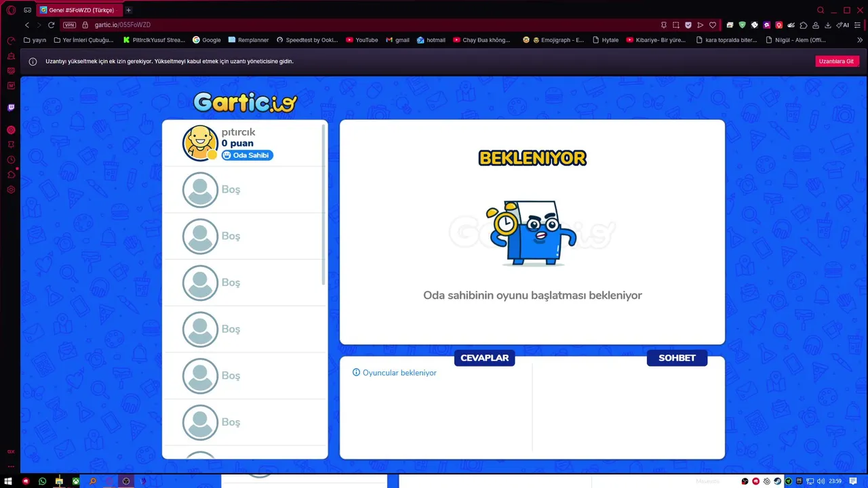Open the gmail bookmark

coord(398,40)
